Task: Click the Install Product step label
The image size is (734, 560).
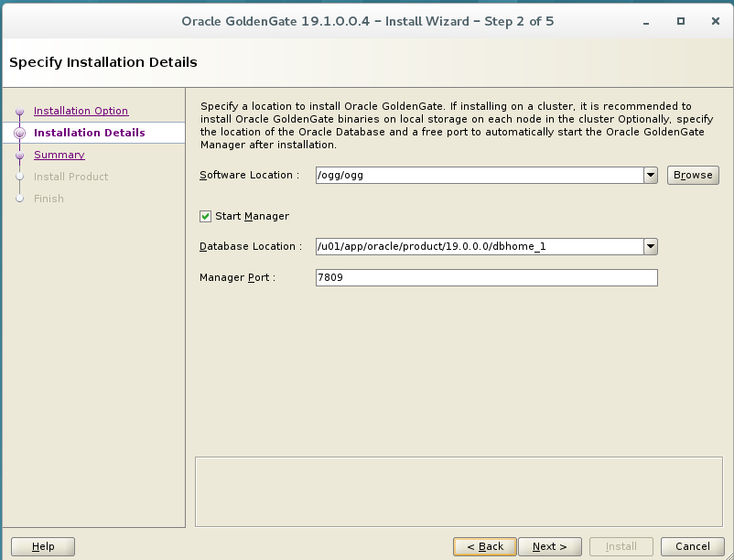Action: [x=71, y=177]
